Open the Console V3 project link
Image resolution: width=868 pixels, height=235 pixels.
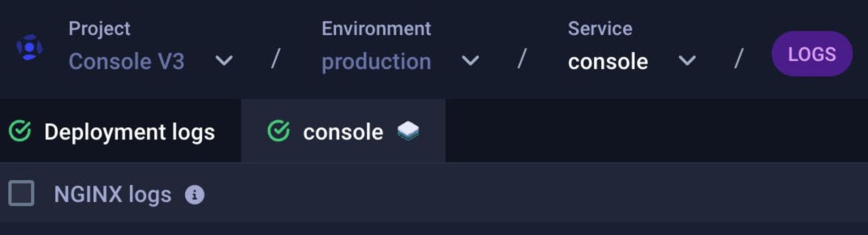pyautogui.click(x=126, y=61)
